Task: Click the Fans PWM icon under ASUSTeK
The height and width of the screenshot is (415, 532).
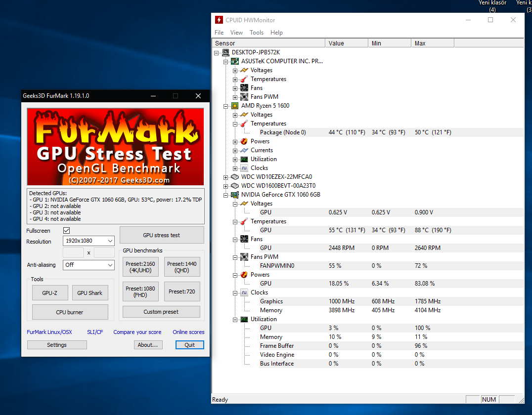Action: (x=244, y=97)
